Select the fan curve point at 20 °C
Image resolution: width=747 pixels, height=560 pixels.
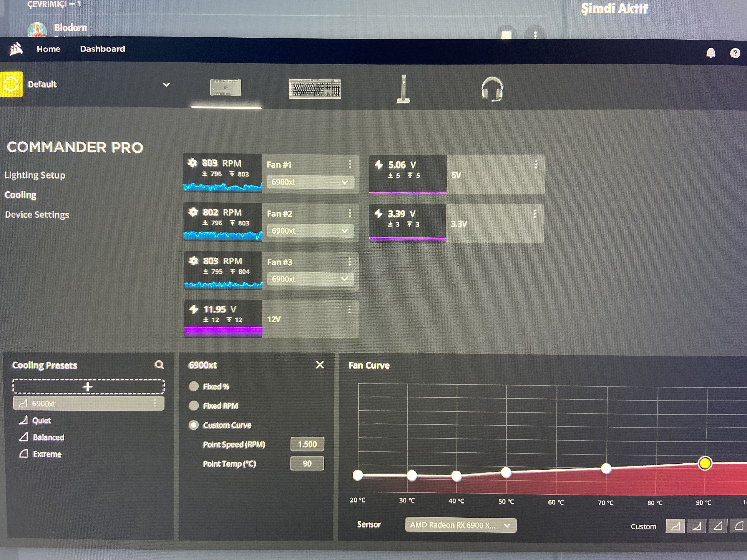point(358,475)
